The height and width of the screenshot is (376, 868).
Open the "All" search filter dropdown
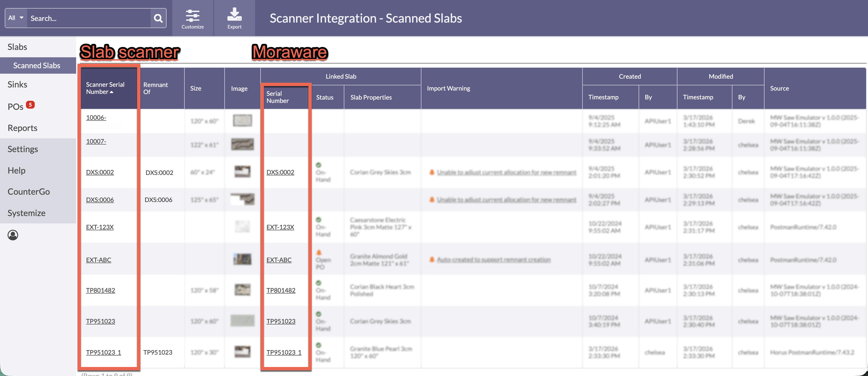pos(15,18)
